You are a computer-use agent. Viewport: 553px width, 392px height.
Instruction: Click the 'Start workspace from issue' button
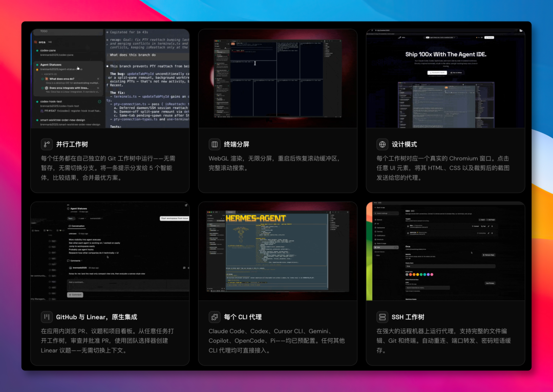point(175,219)
